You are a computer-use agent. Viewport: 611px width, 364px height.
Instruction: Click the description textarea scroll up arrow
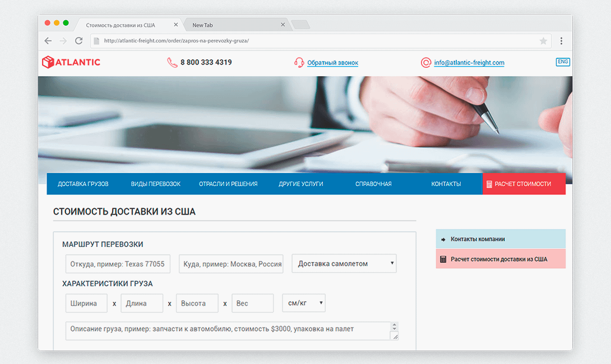pos(394,324)
